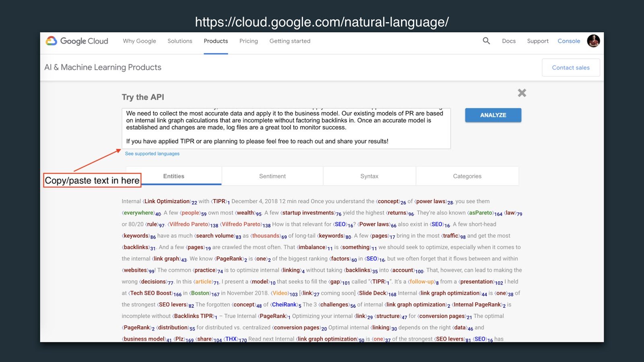Select the Products menu item

[216, 41]
